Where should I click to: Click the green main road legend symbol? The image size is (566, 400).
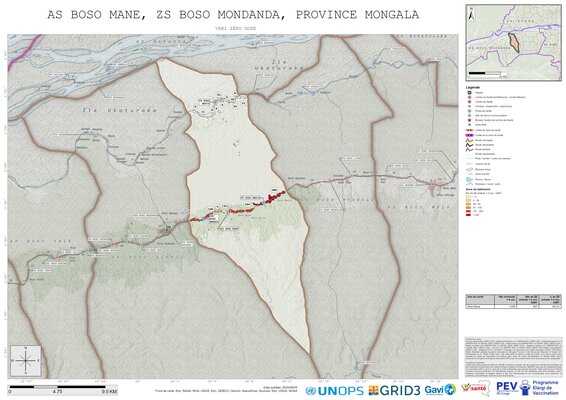point(469,140)
